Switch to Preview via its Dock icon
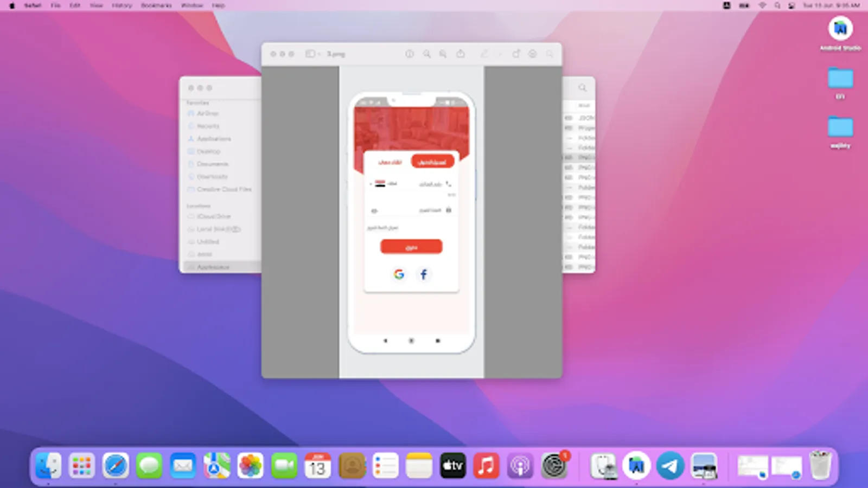The image size is (868, 488). [704, 466]
